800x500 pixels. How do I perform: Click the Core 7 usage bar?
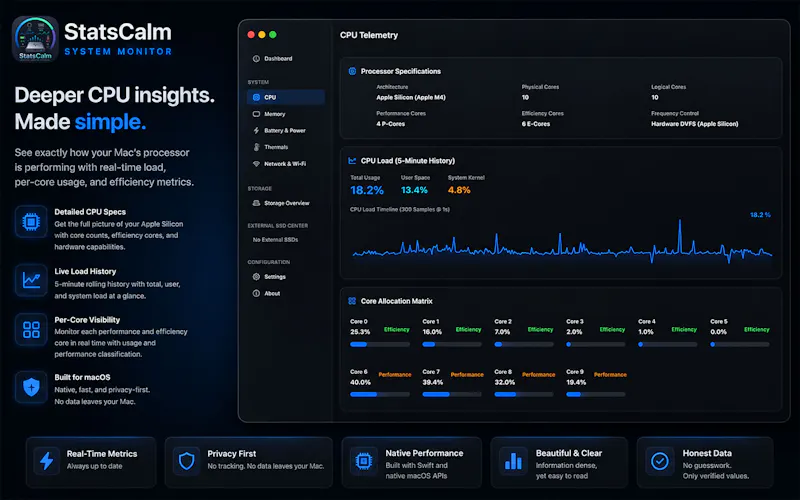click(452, 394)
